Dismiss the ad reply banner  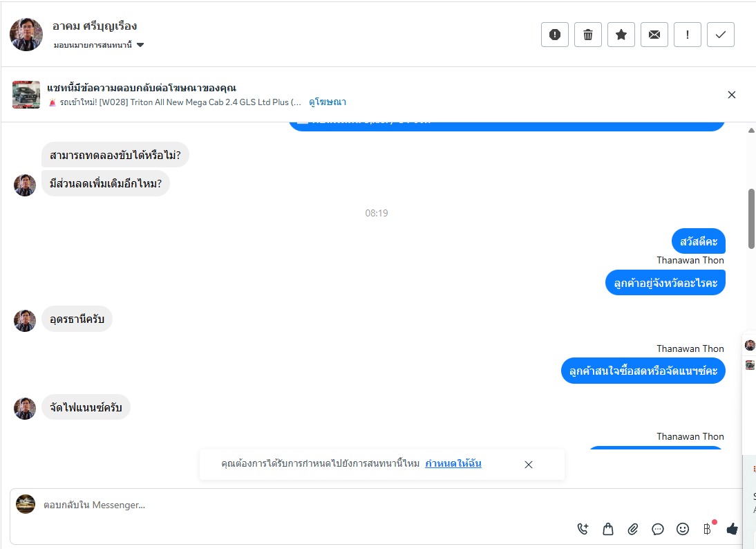[x=731, y=95]
